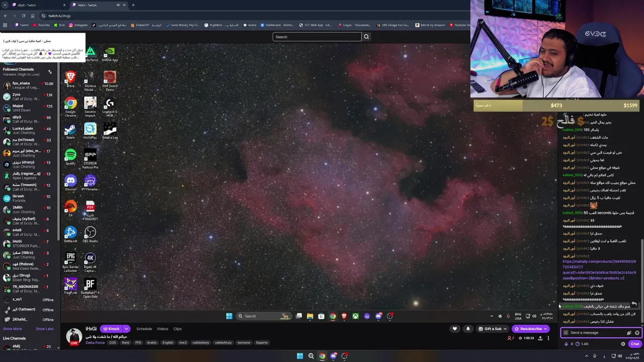Mute the iHxGi tab via speaker icon
This screenshot has width=644, height=362.
(118, 5)
